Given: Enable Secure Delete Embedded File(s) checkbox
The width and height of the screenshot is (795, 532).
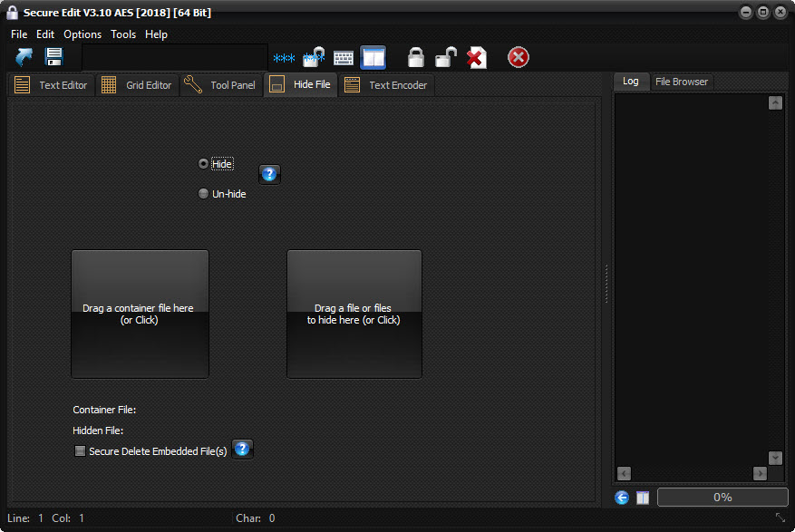Looking at the screenshot, I should 80,451.
